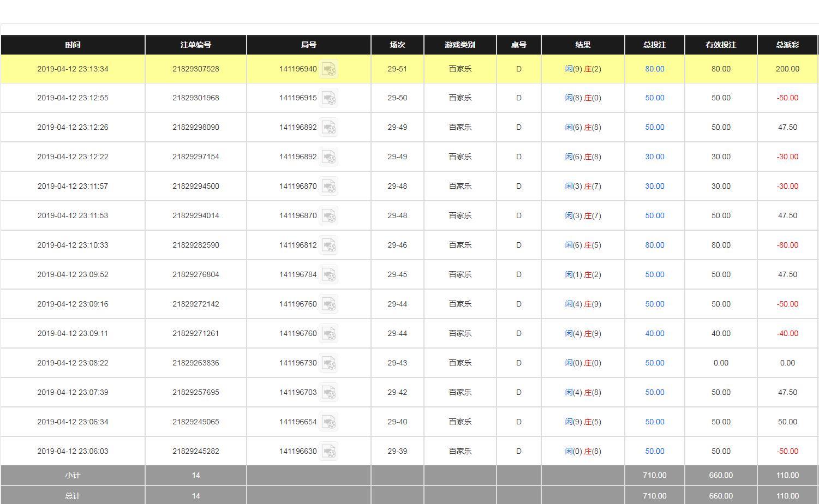819x504 pixels.
Task: Click the 结果 column header
Action: click(582, 45)
